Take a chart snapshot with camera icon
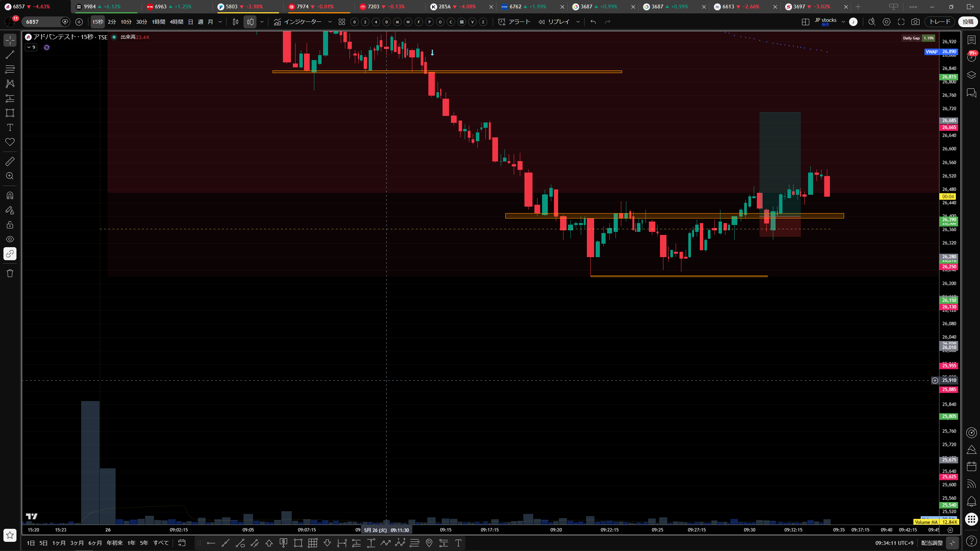Viewport: 980px width, 551px height. click(x=915, y=22)
